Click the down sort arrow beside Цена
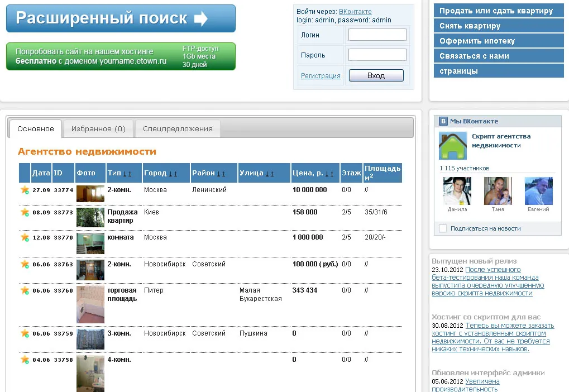Image resolution: width=569 pixels, height=392 pixels. (327, 174)
